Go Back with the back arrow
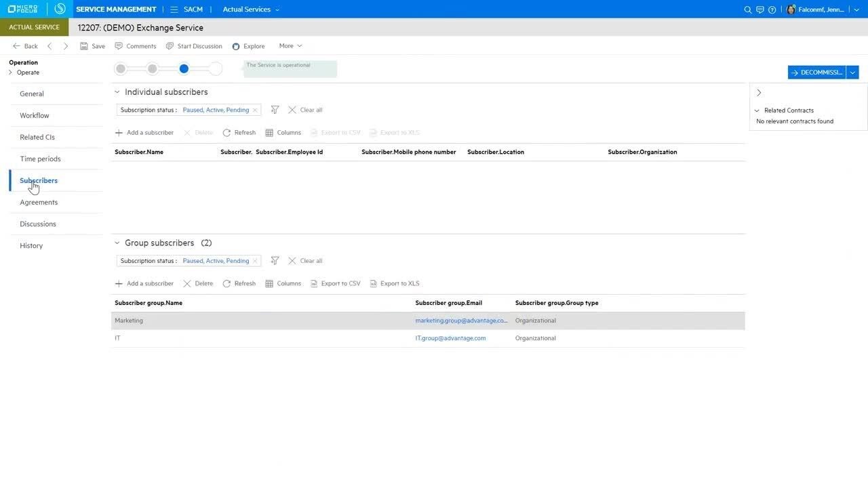The image size is (868, 488). [x=25, y=46]
